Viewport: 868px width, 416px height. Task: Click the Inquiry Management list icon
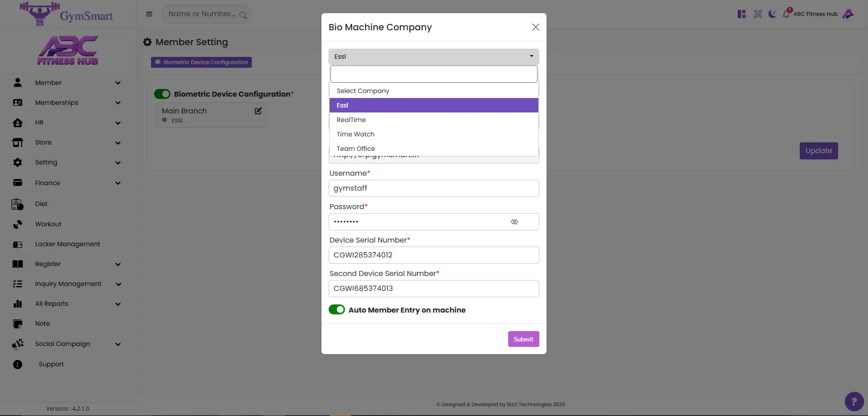tap(18, 284)
